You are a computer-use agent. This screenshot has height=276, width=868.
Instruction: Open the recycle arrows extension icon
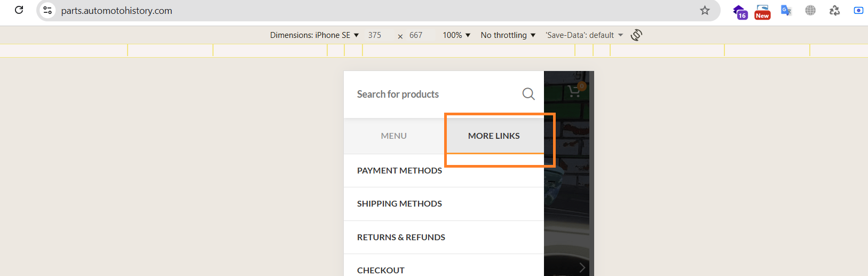point(834,10)
